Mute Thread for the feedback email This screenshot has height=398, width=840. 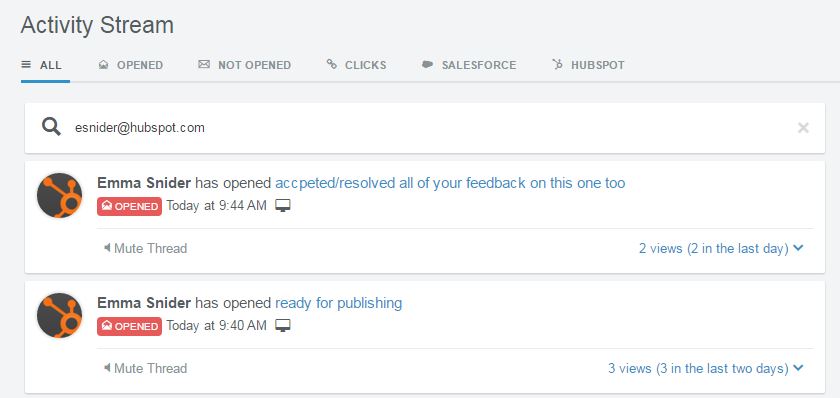tap(145, 249)
